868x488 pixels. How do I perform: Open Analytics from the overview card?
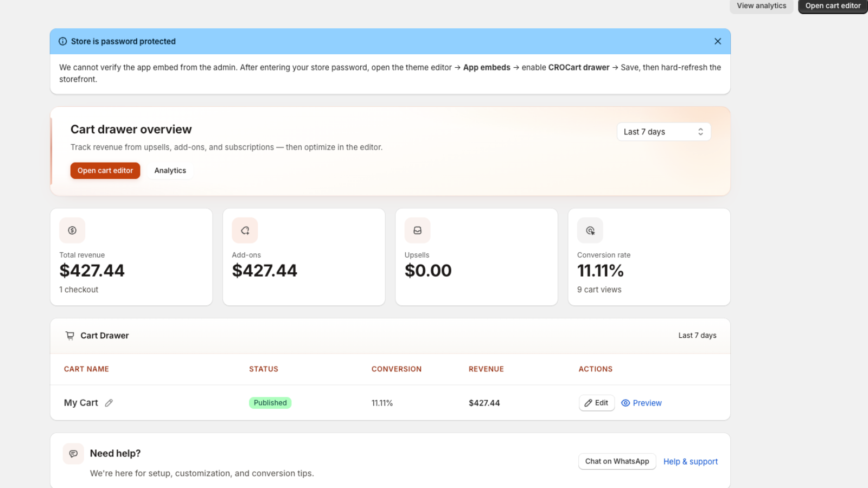[x=170, y=170]
